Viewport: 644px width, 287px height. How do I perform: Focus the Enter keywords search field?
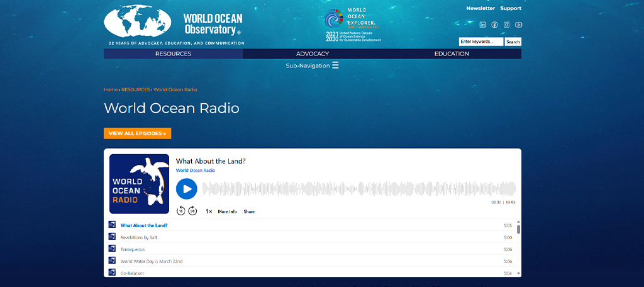(481, 42)
